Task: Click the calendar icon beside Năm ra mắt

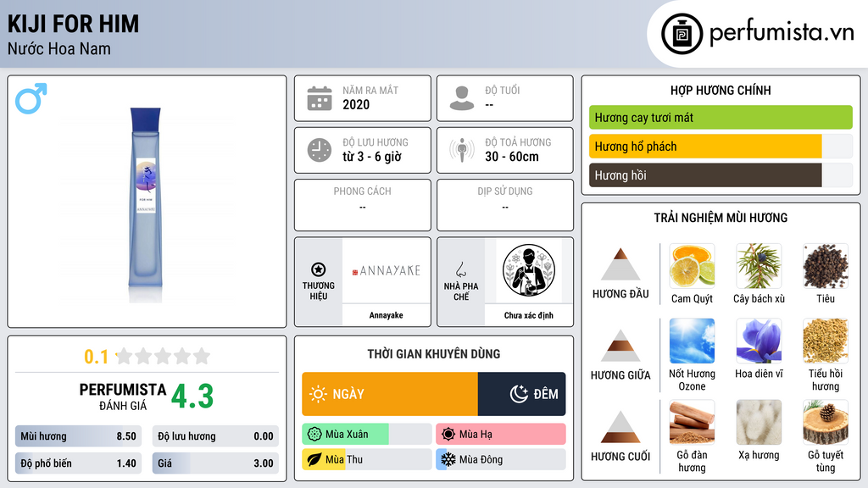Action: click(320, 98)
